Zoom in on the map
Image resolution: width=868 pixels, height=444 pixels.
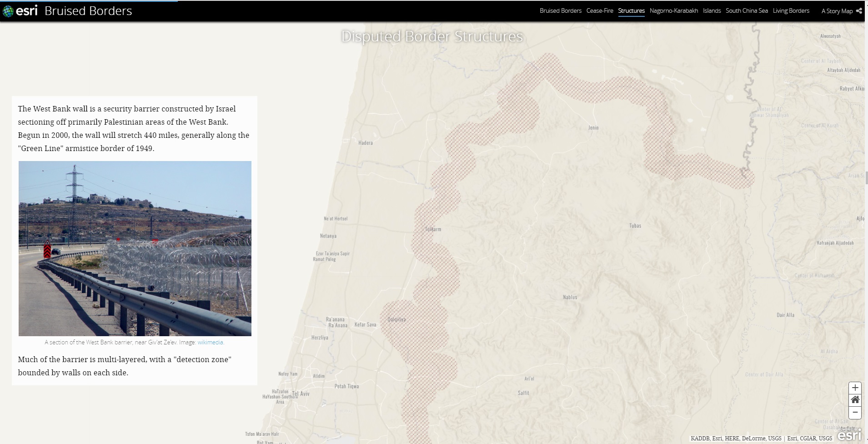[x=855, y=388]
